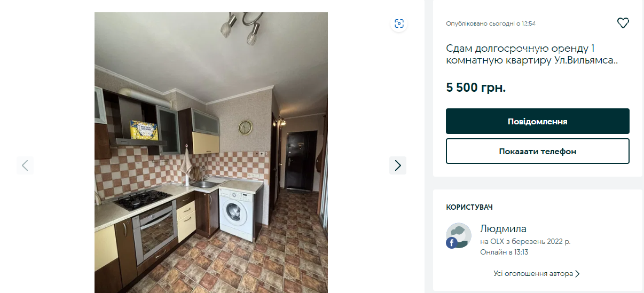The image size is (644, 293).
Task: Open the kitchen photo in full view
Action: coord(211,153)
